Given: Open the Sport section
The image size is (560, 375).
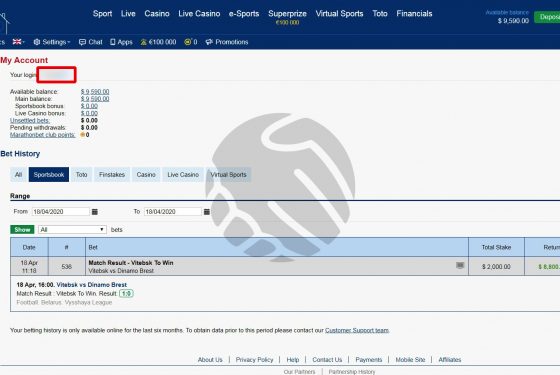Looking at the screenshot, I should click(102, 14).
